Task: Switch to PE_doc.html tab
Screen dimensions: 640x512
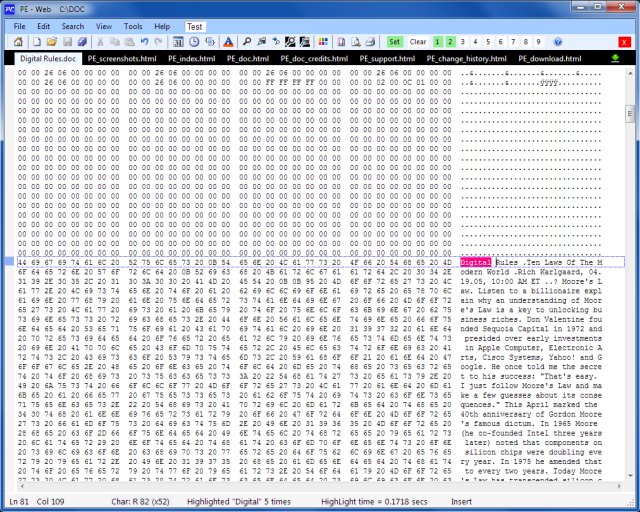Action: click(248, 58)
